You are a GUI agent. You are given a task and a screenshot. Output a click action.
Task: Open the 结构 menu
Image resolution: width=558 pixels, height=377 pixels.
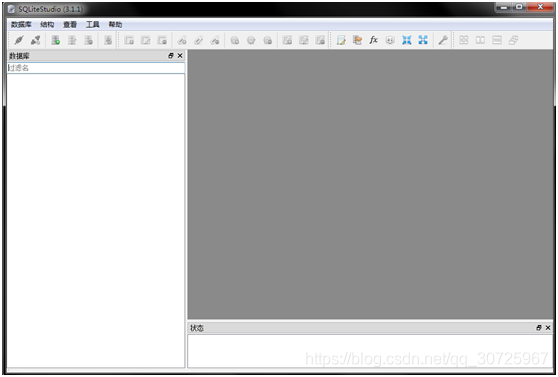click(47, 24)
